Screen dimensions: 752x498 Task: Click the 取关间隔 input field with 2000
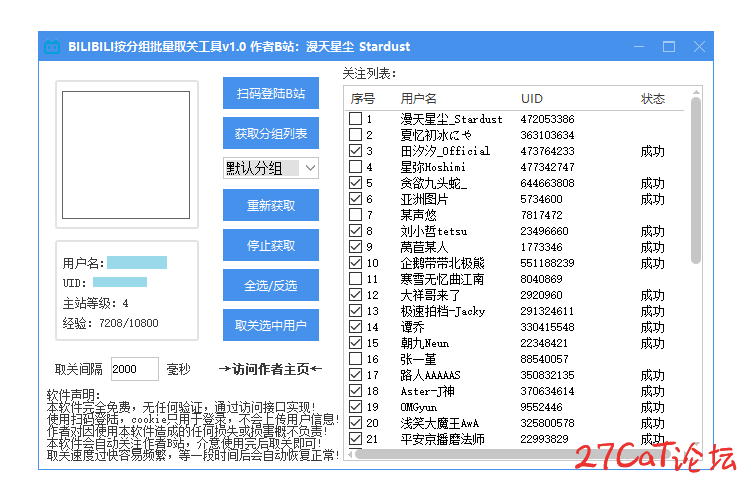tap(134, 369)
